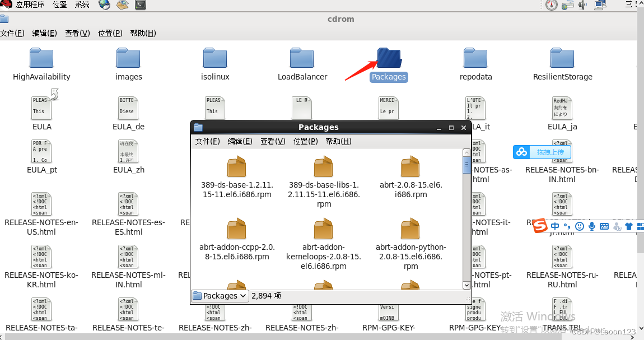Open 文件(F) menu in Packages window
Image resolution: width=644 pixels, height=340 pixels.
[x=207, y=141]
